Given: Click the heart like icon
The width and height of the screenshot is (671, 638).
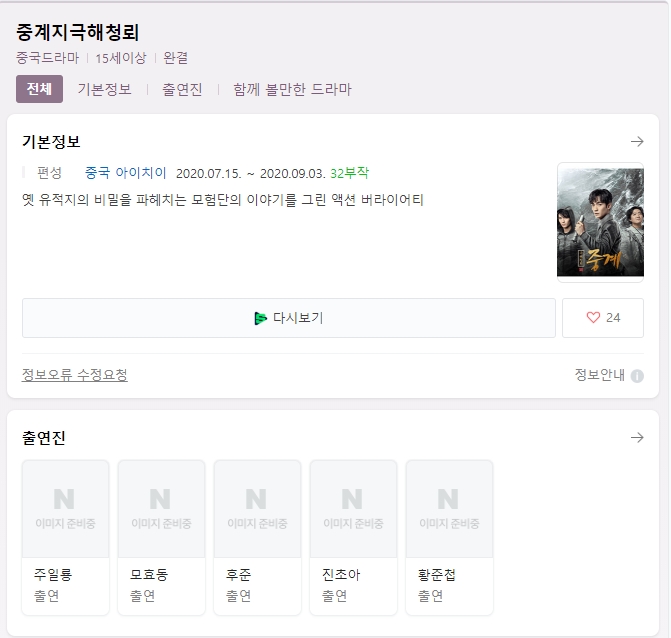Looking at the screenshot, I should pos(593,318).
